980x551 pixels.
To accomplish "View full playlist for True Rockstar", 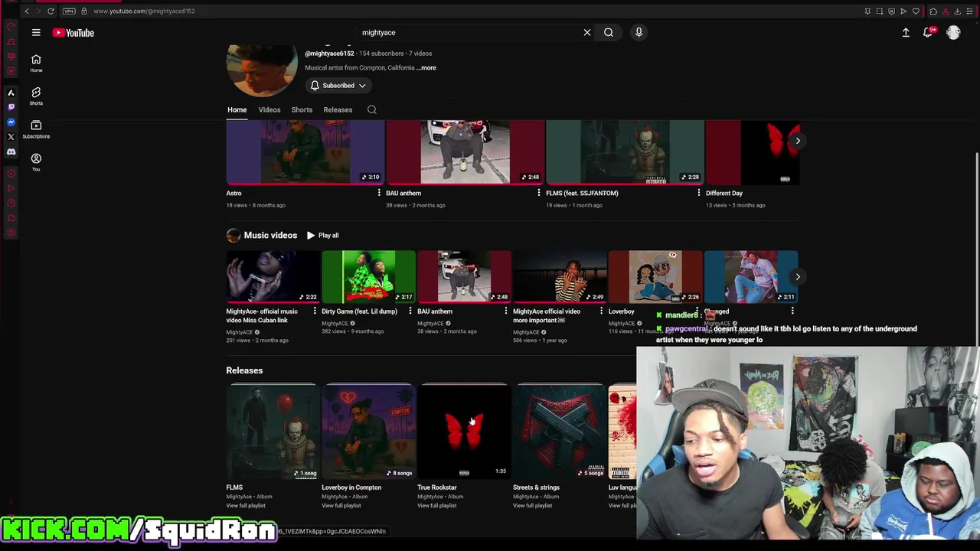I will click(x=437, y=506).
